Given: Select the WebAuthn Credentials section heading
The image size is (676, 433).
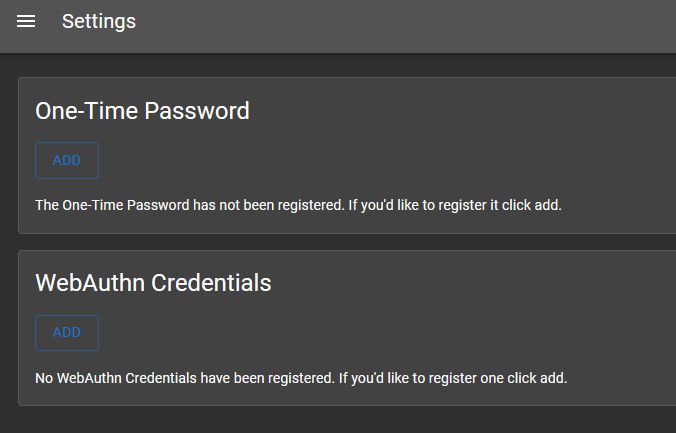Looking at the screenshot, I should pyautogui.click(x=153, y=283).
